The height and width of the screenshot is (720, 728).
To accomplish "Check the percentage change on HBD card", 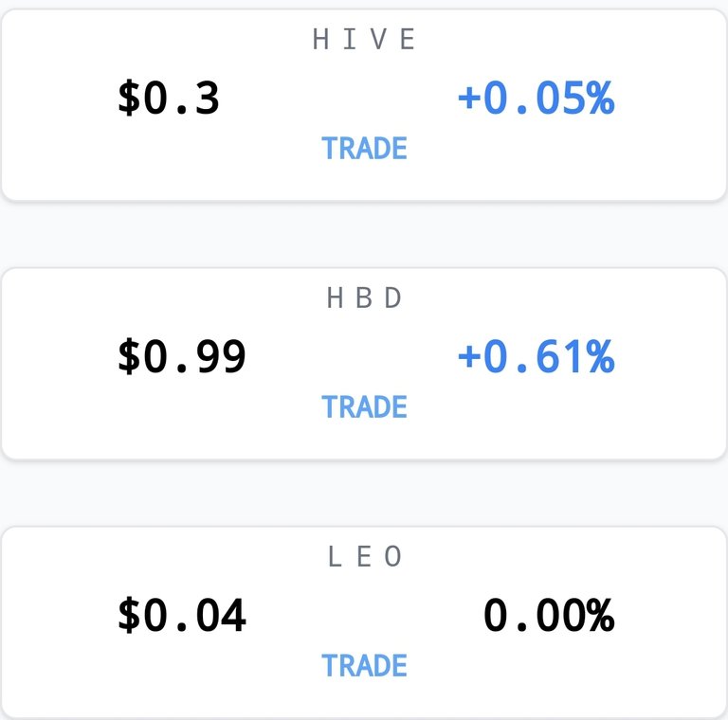I will click(537, 356).
